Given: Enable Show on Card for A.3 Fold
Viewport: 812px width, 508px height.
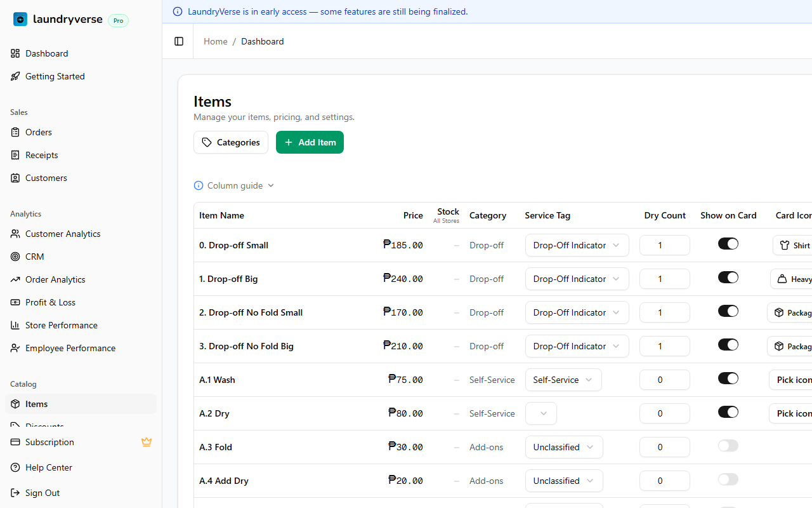Looking at the screenshot, I should point(728,446).
